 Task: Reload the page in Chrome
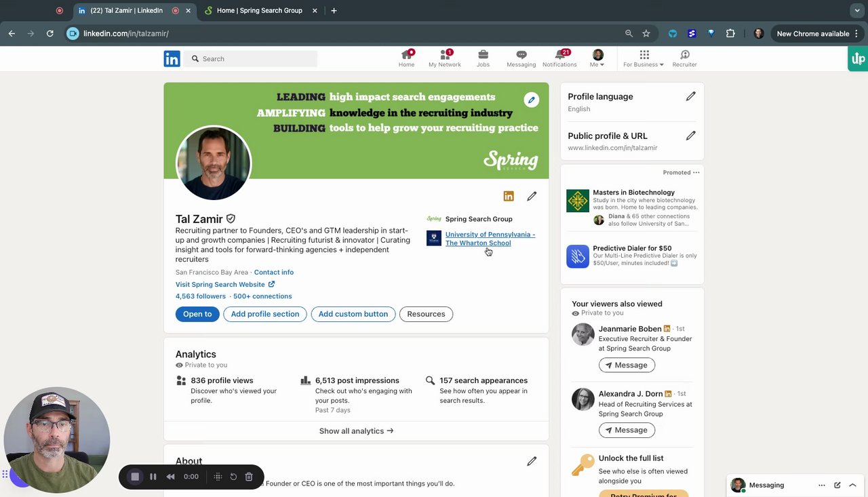(50, 33)
